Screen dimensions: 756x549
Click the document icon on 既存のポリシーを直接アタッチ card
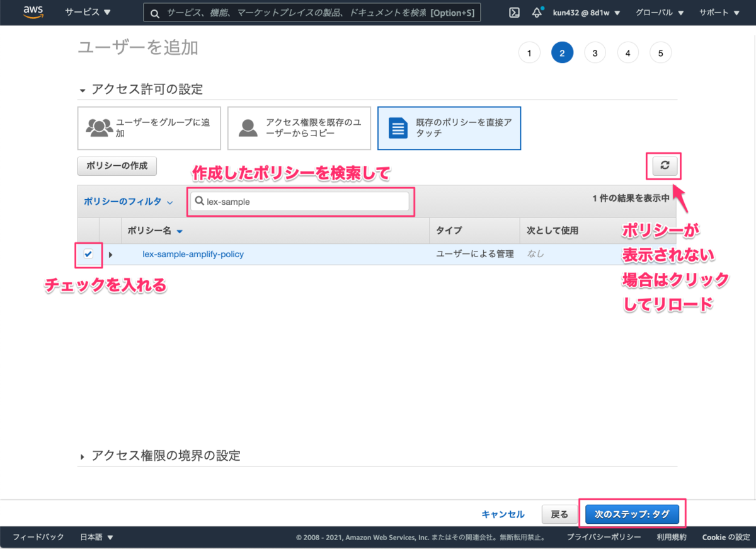(398, 127)
